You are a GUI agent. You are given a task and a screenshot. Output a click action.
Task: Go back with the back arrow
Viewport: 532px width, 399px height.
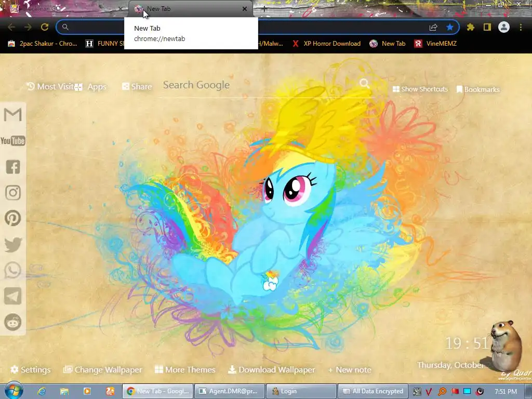(x=11, y=27)
